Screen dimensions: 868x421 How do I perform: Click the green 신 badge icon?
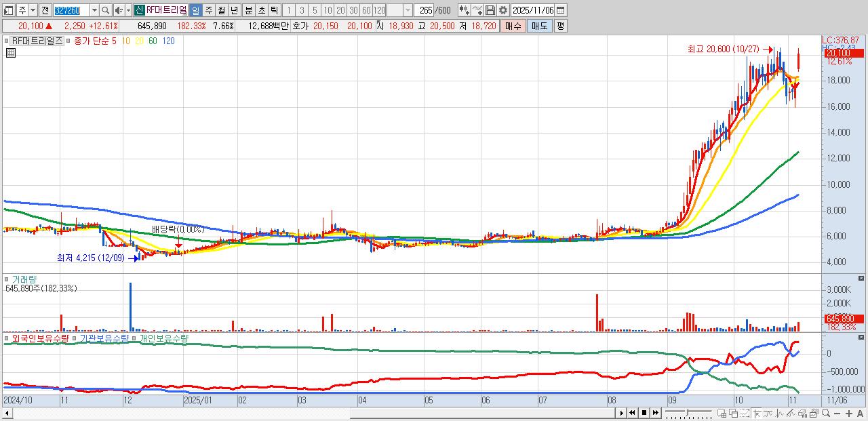tap(139, 10)
